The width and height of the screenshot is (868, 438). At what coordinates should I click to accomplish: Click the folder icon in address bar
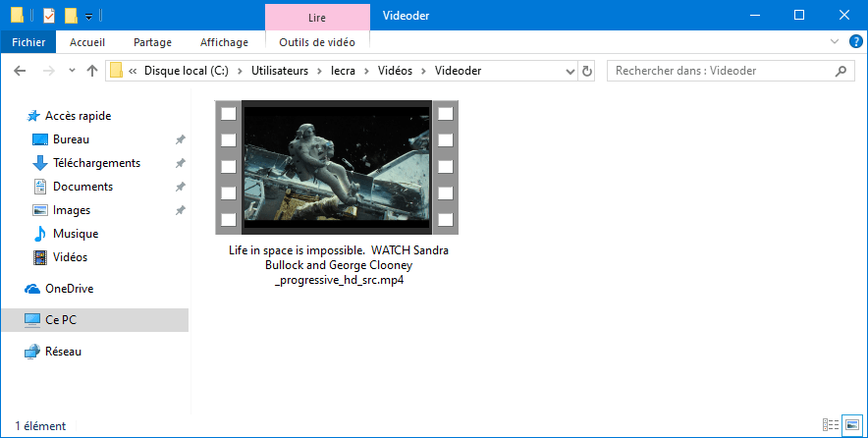[116, 71]
